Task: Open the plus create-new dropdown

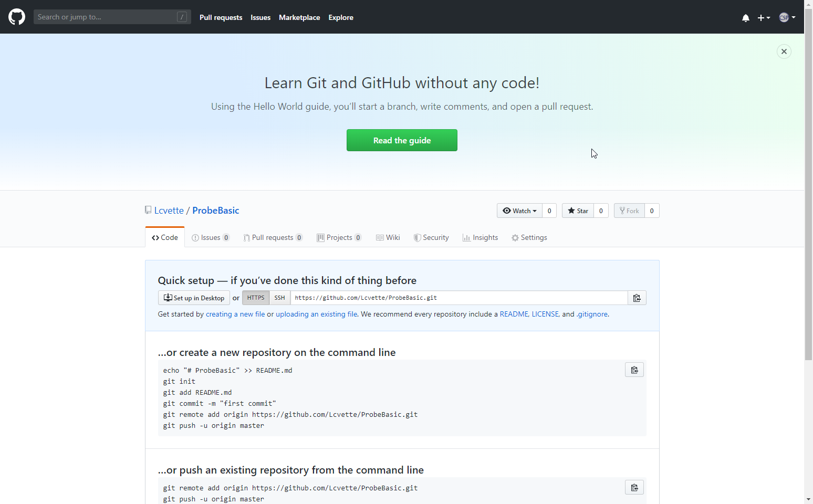Action: (x=764, y=18)
